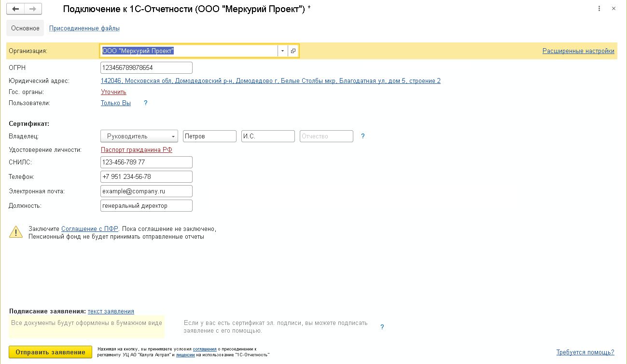Click the Телефон input field

[x=147, y=176]
